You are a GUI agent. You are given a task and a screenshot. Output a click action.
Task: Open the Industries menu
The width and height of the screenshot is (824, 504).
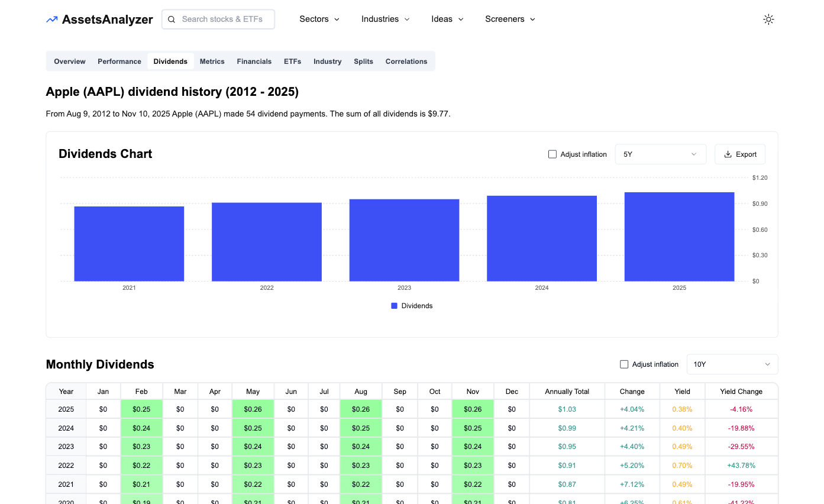[384, 19]
